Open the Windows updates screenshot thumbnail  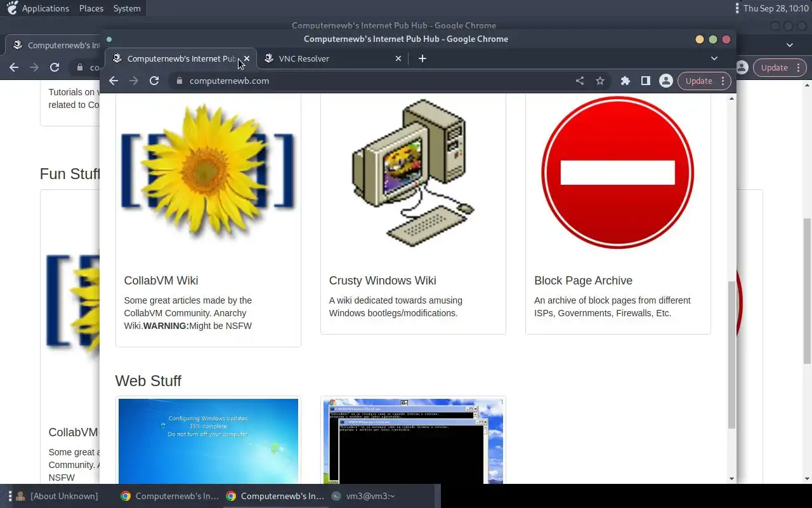tap(208, 441)
